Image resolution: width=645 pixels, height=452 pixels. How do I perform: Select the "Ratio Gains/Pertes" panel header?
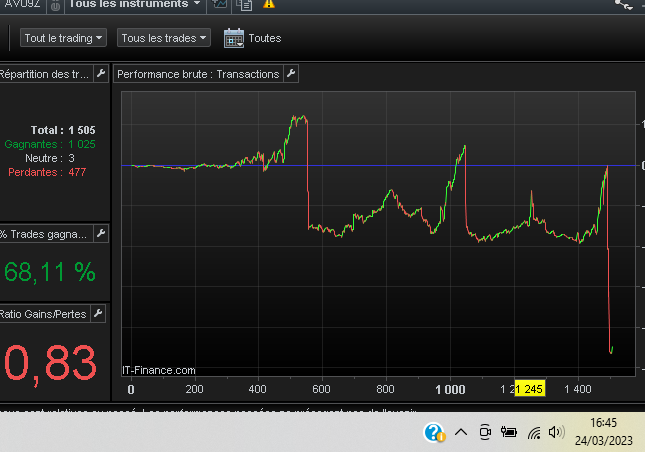coord(43,314)
